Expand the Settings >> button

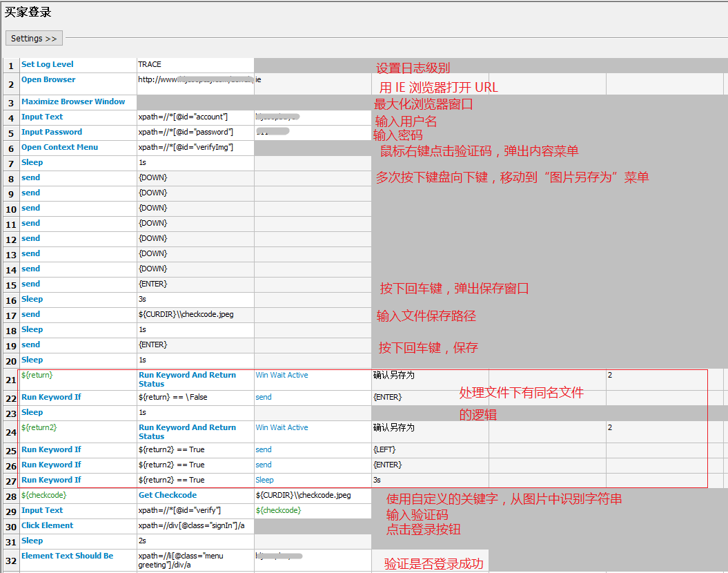coord(34,39)
